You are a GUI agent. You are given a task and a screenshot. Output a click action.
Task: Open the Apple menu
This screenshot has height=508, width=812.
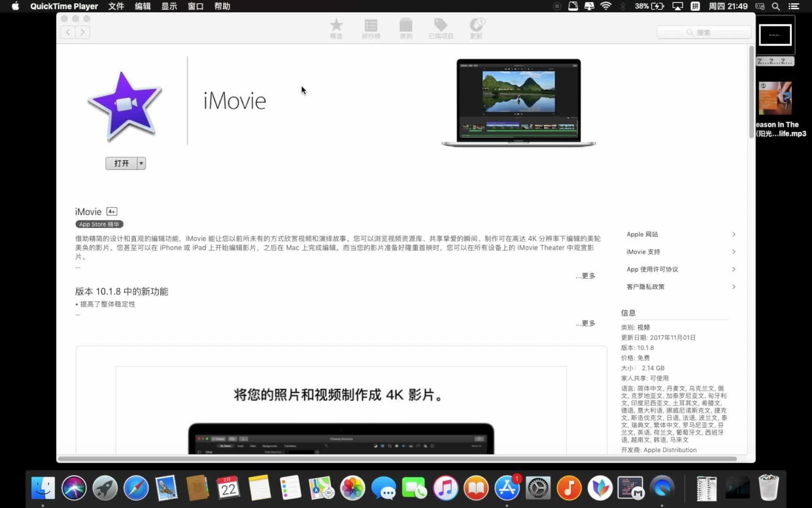(15, 6)
